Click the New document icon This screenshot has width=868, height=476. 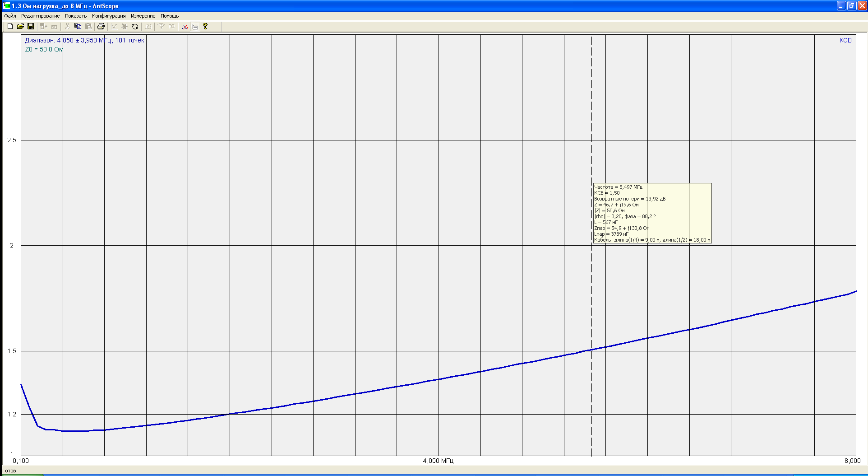(x=10, y=27)
